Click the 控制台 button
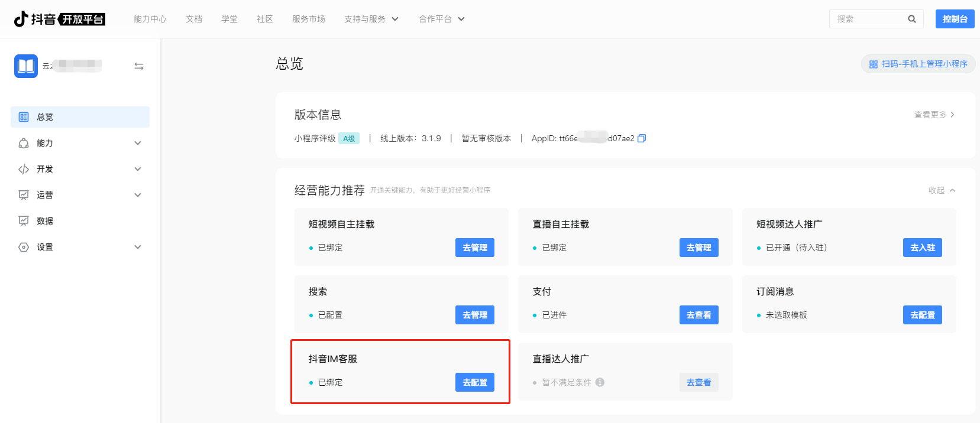This screenshot has width=980, height=423. coord(955,19)
